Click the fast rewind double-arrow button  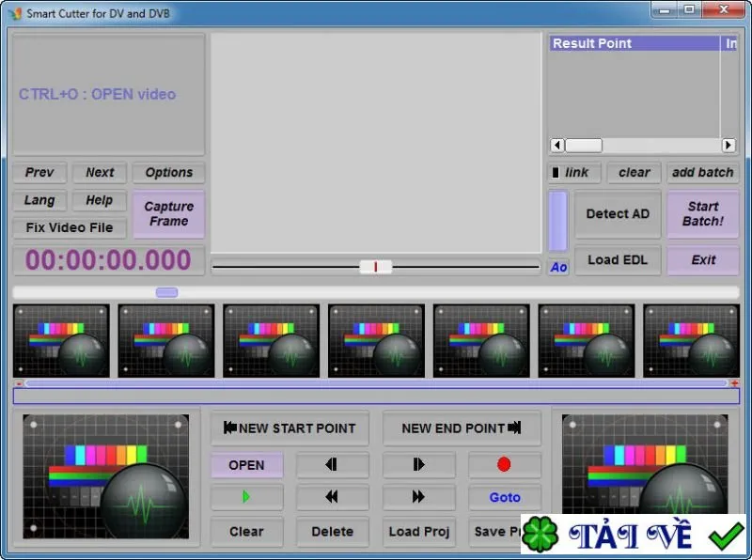[x=333, y=497]
